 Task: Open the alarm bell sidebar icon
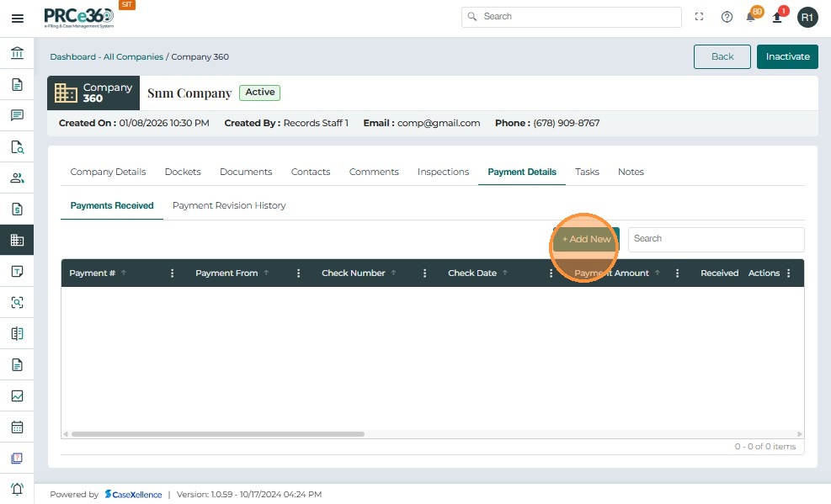[x=17, y=489]
